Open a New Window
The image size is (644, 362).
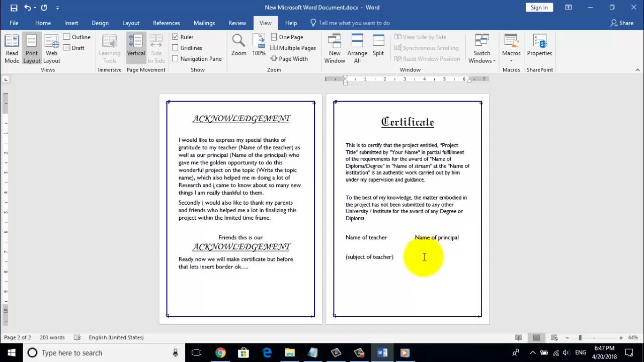[335, 49]
